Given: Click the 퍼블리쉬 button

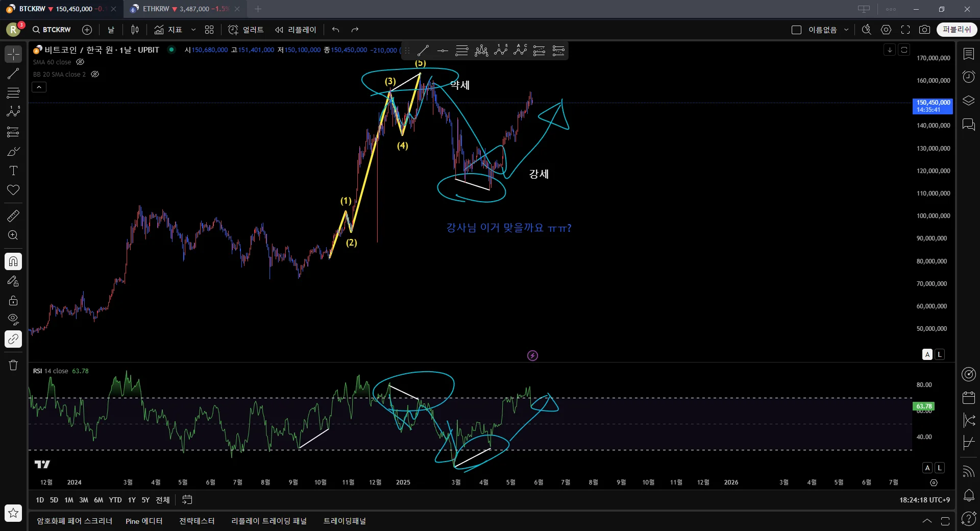Looking at the screenshot, I should 957,30.
